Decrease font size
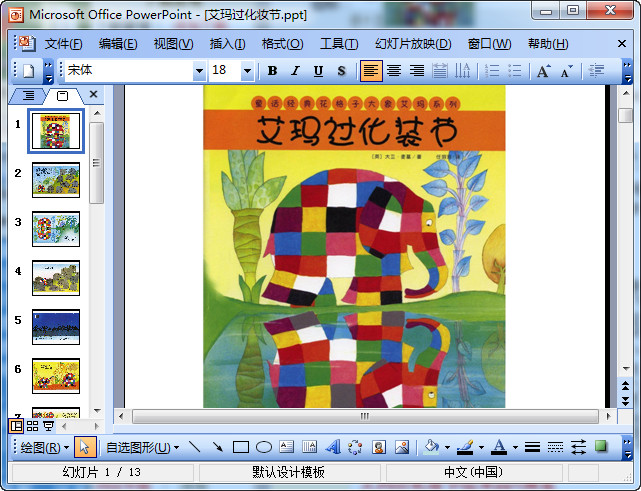Viewport: 641px width, 491px height. click(566, 71)
